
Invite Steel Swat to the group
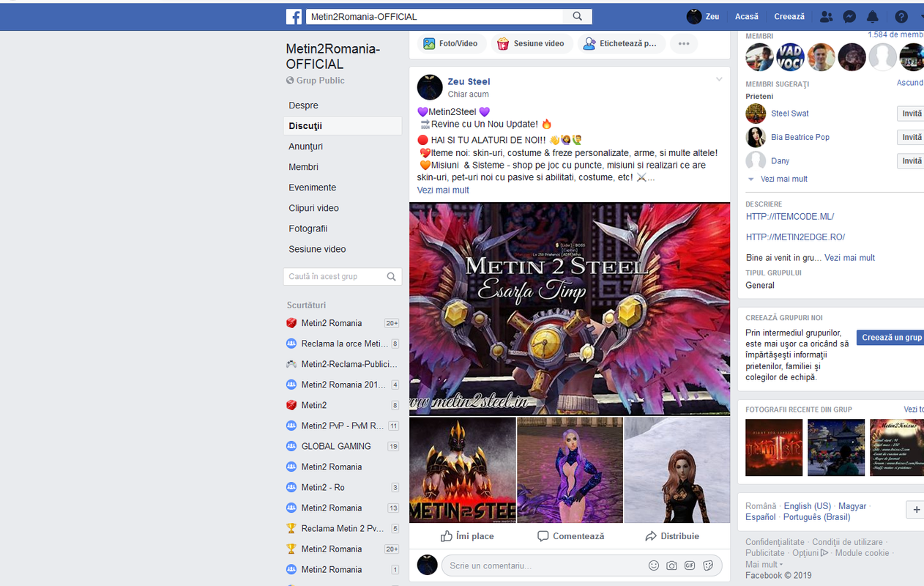coord(912,114)
